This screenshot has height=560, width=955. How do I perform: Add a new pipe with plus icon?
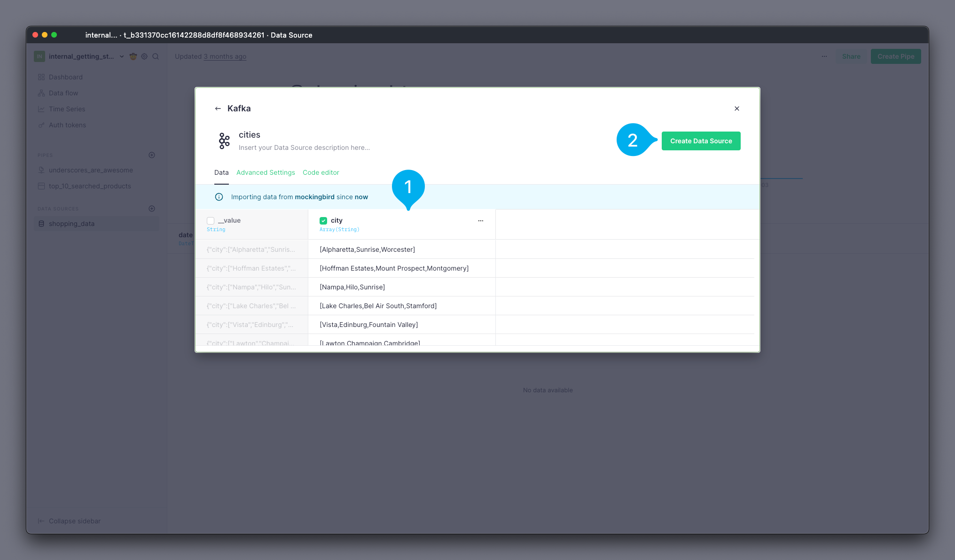152,155
